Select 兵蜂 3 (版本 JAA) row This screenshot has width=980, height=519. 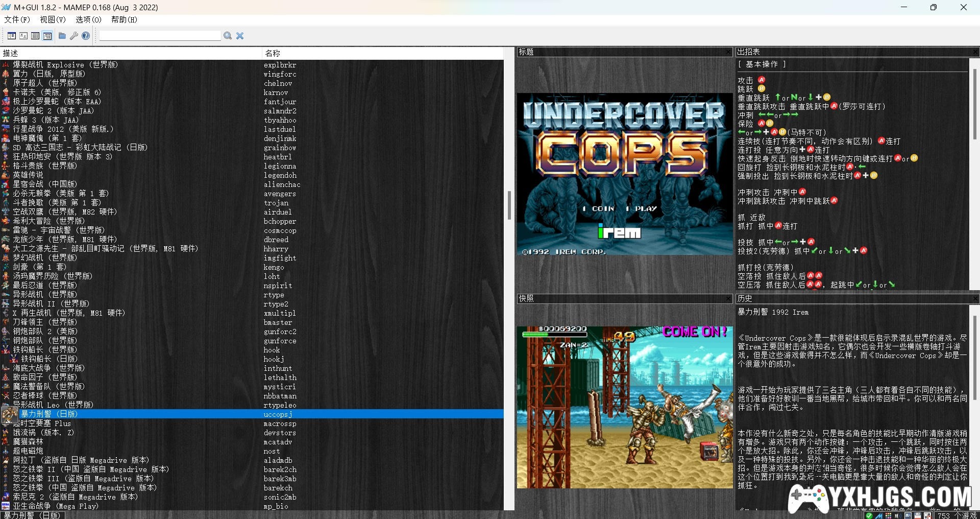pyautogui.click(x=252, y=120)
